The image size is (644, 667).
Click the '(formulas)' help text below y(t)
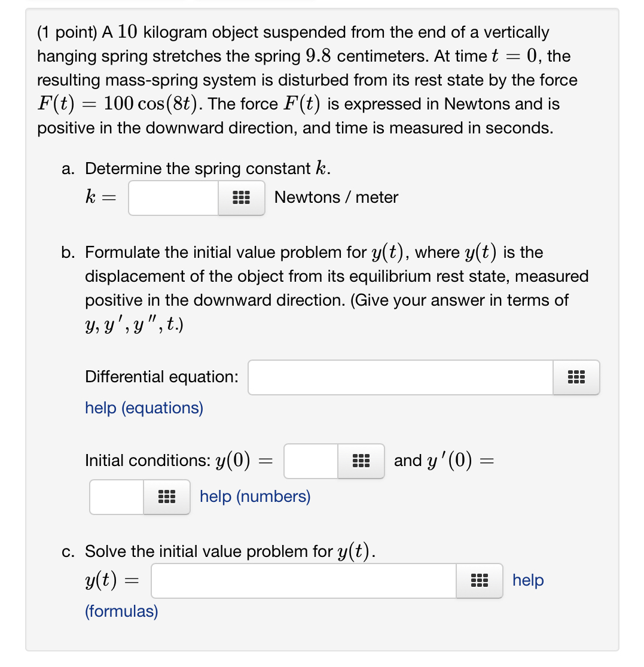pyautogui.click(x=121, y=611)
